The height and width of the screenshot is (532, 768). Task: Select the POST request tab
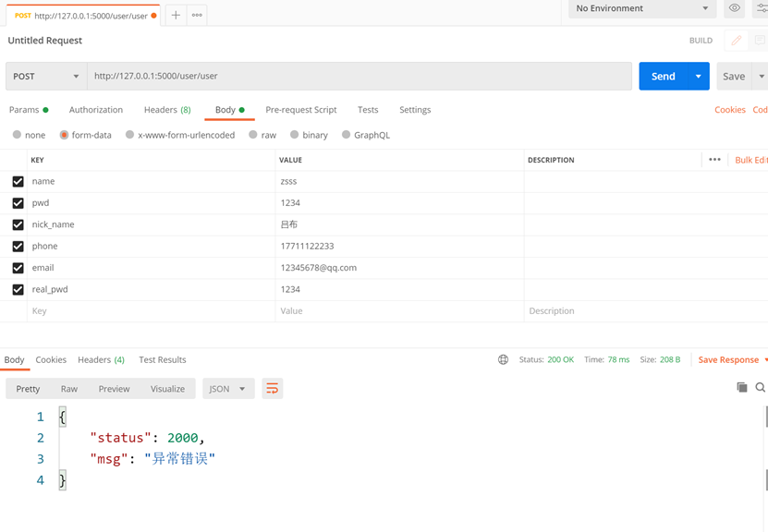[83, 16]
